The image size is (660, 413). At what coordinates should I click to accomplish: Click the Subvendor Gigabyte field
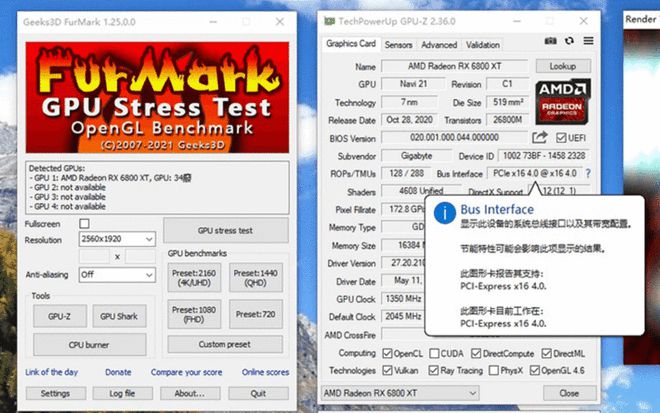416,156
